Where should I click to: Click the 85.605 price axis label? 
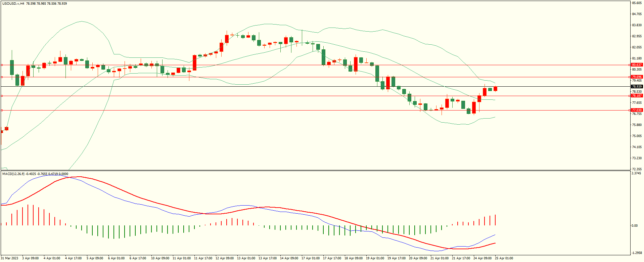click(637, 3)
